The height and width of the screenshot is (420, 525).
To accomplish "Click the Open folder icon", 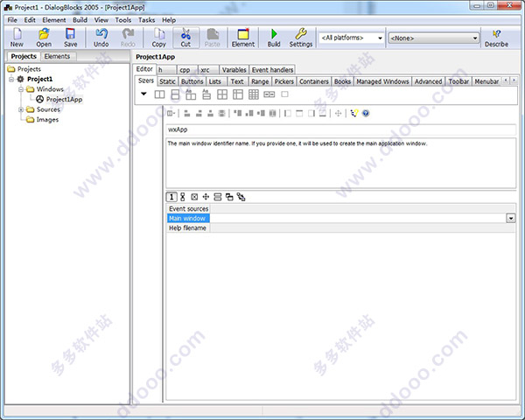I will pos(44,34).
